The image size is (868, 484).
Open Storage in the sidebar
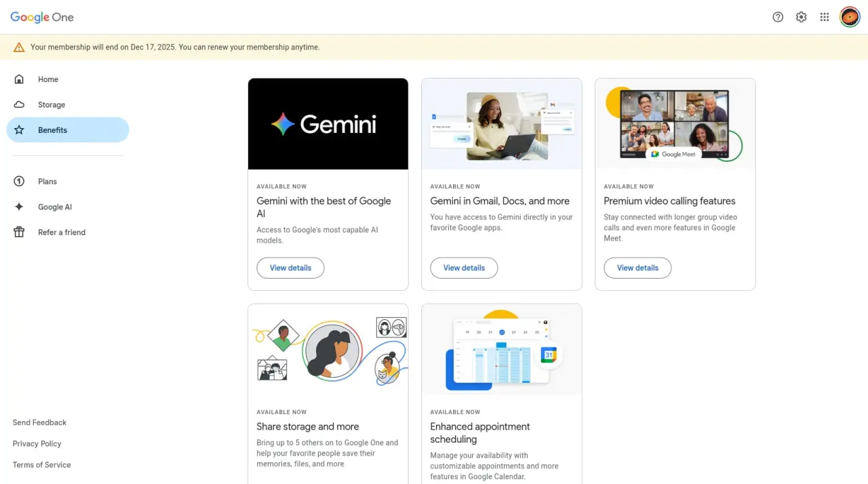coord(68,104)
